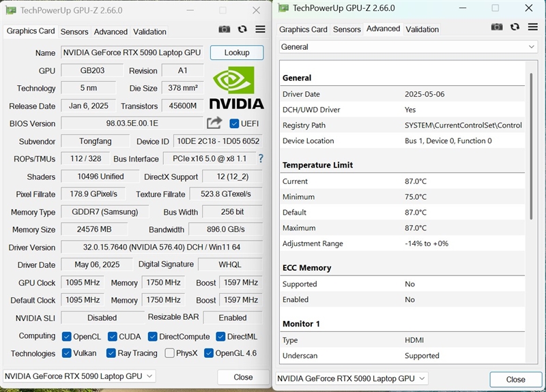This screenshot has height=392, width=546.
Task: Open the General category dropdown
Action: click(x=408, y=47)
